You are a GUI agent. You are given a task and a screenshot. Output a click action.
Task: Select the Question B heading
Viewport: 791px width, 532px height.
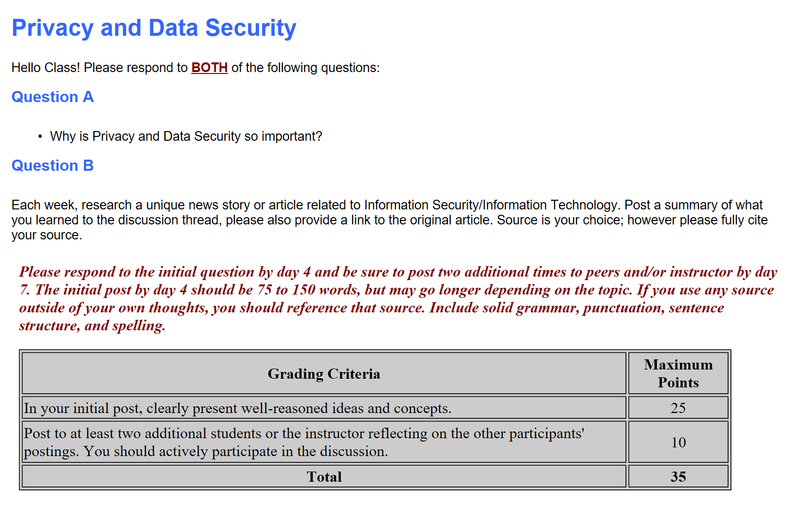pyautogui.click(x=53, y=165)
